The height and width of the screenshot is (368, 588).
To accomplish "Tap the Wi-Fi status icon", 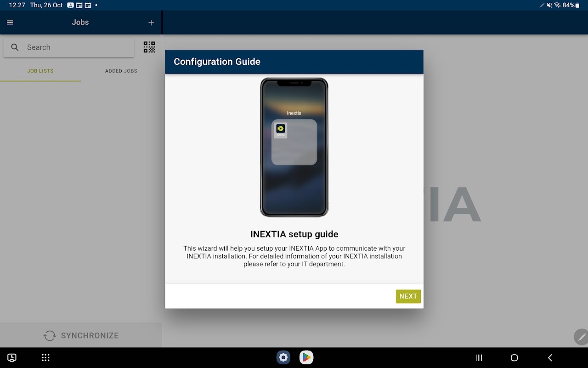I will click(x=557, y=5).
